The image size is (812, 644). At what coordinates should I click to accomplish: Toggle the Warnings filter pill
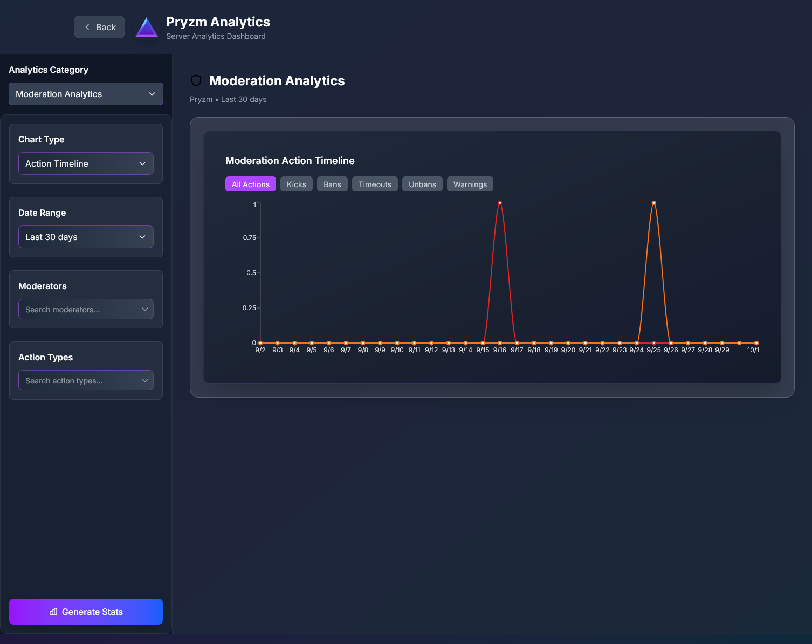(470, 184)
